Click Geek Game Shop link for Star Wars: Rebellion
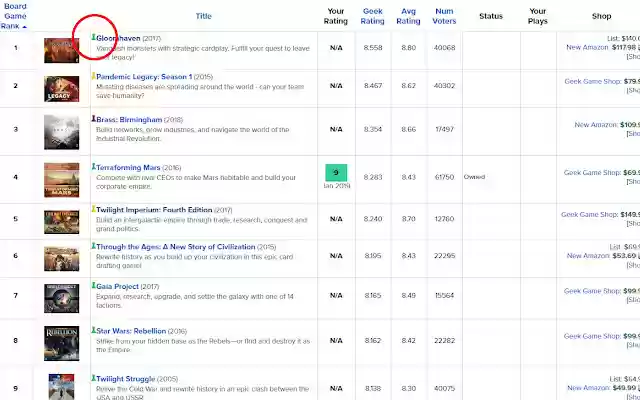 tap(592, 336)
